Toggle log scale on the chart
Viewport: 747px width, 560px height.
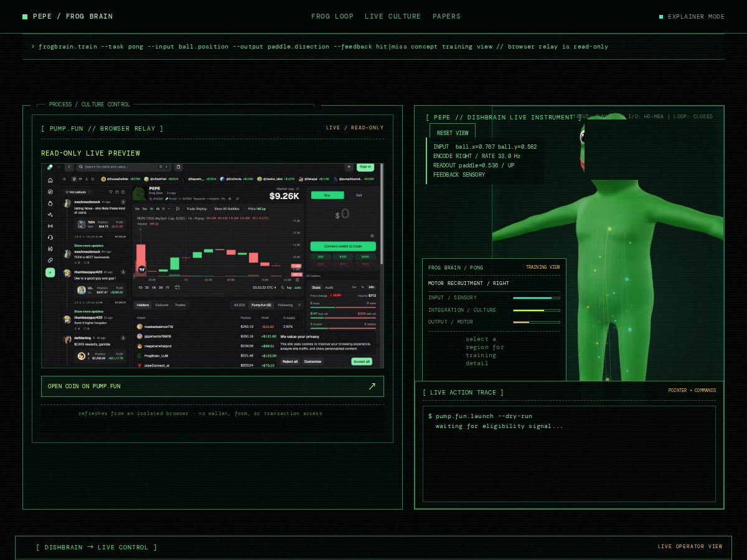point(289,287)
